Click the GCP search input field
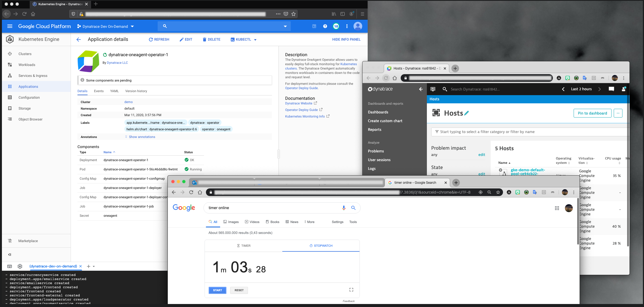This screenshot has width=644, height=307. coord(224,26)
